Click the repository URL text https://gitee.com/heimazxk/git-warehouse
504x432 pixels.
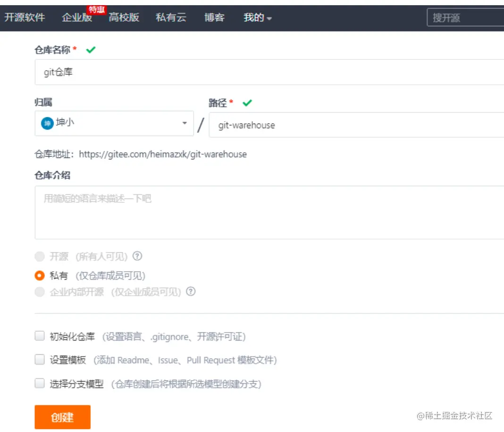163,154
